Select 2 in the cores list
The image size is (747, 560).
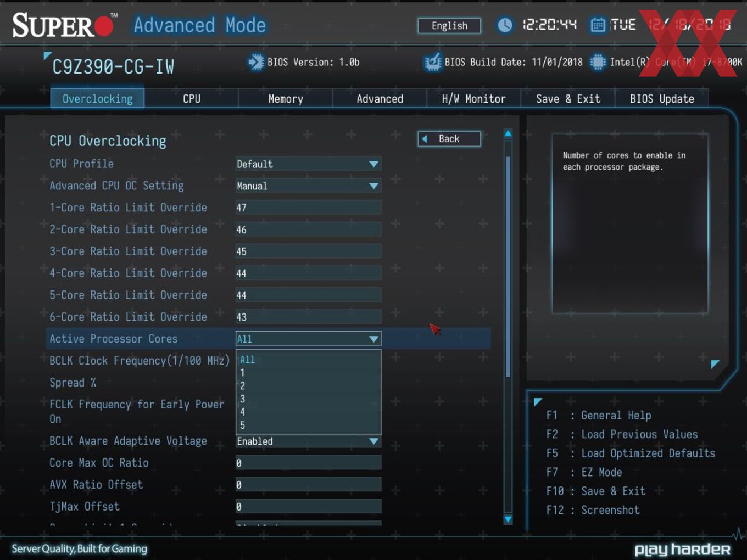click(308, 386)
